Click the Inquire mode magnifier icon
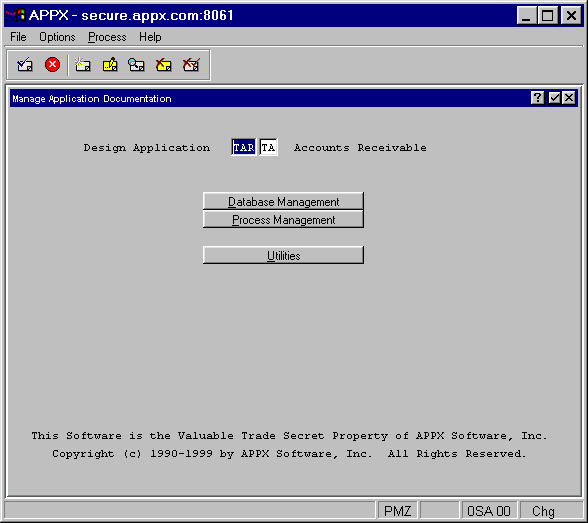 pos(136,65)
